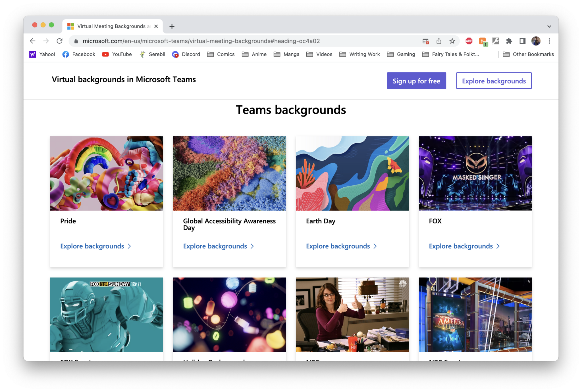582x392 pixels.
Task: Click the Discord bookmark icon
Action: (175, 54)
